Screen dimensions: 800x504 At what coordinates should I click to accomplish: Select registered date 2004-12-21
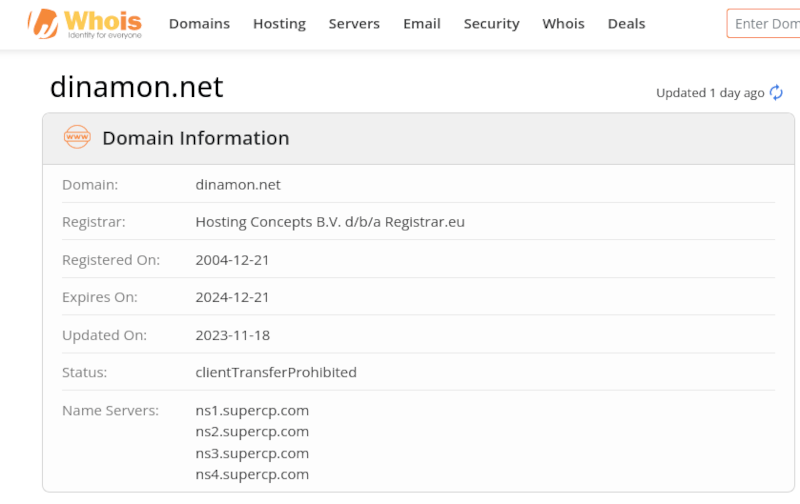232,260
